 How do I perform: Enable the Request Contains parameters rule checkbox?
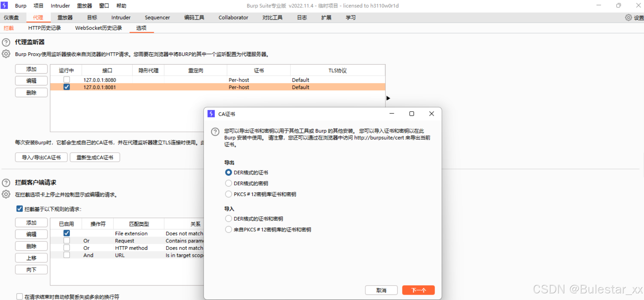point(67,241)
